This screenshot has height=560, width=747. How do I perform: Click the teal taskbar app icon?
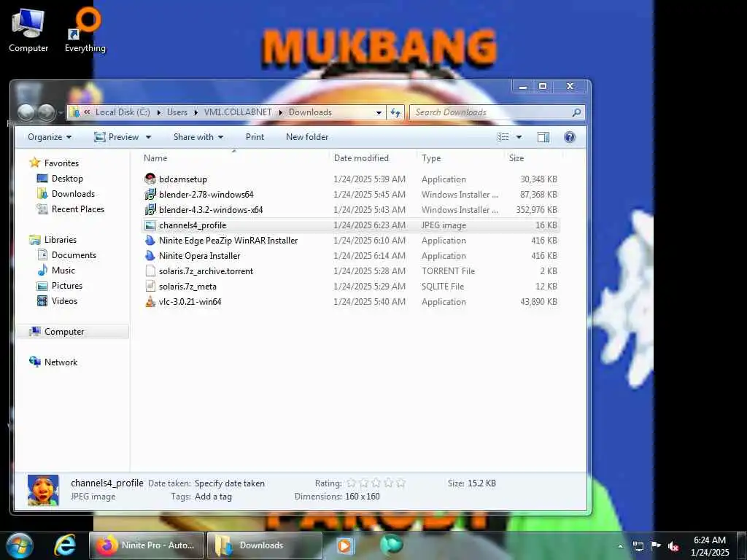pyautogui.click(x=392, y=545)
